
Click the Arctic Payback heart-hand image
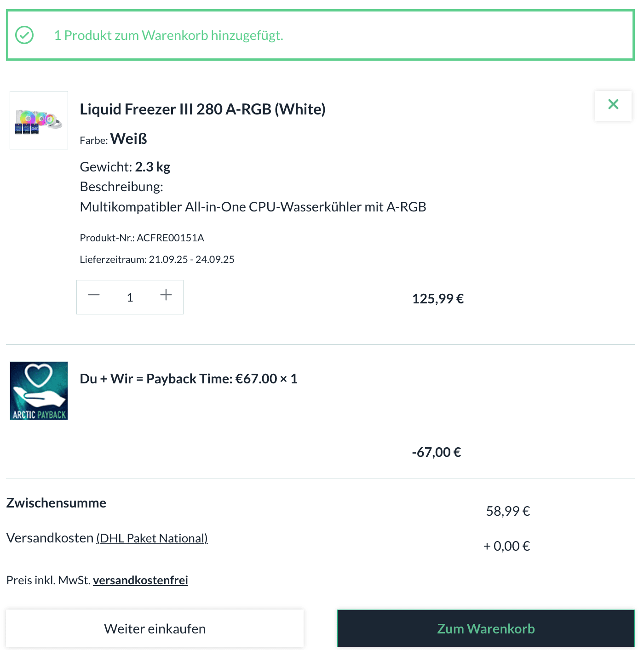[39, 391]
